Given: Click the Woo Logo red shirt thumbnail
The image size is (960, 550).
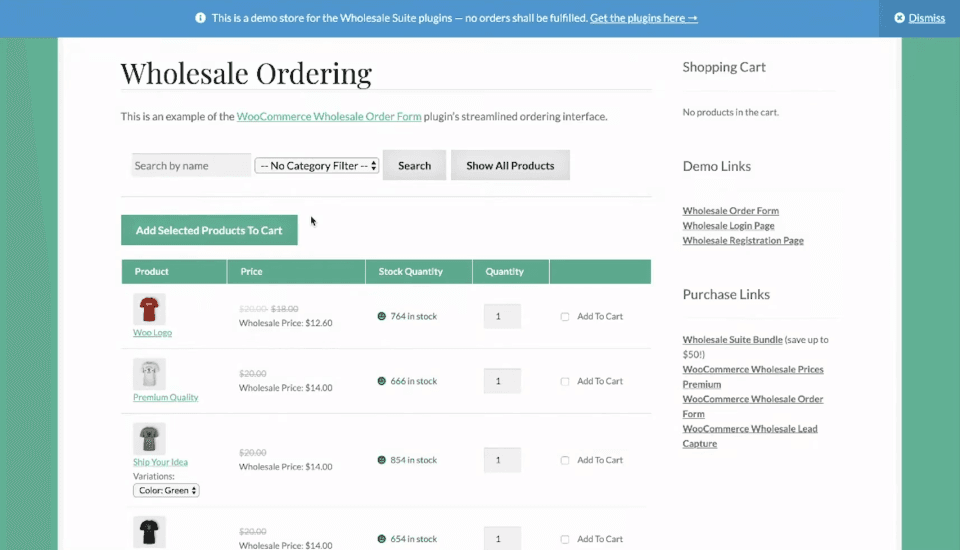Looking at the screenshot, I should (149, 308).
